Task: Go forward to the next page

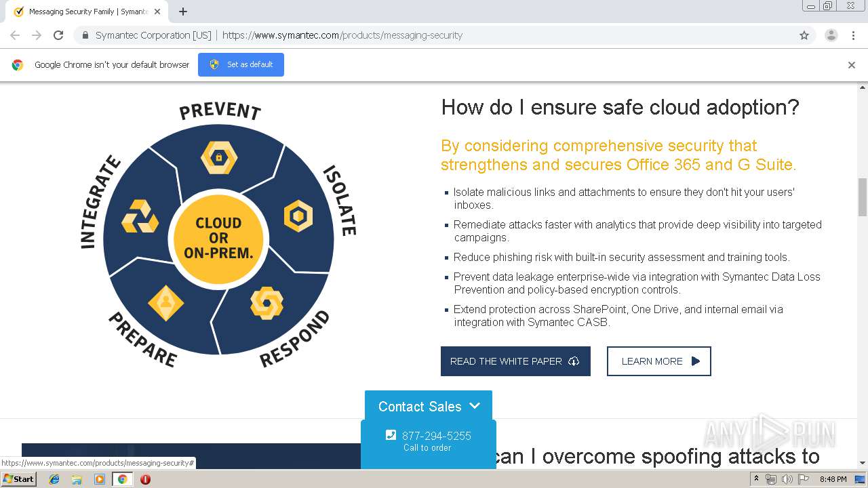Action: (x=37, y=35)
